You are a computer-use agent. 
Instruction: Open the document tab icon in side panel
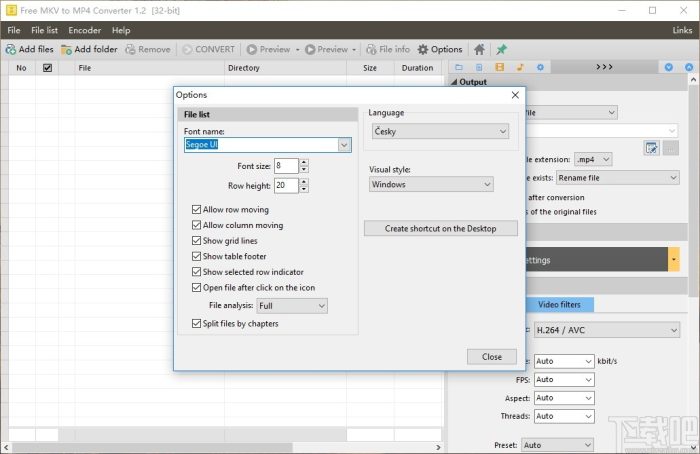[x=479, y=67]
